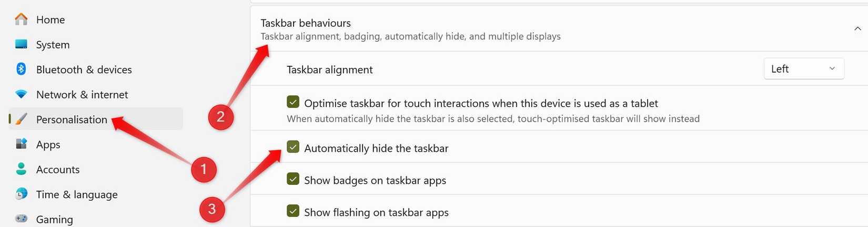Click the System monitor icon

pos(21,44)
